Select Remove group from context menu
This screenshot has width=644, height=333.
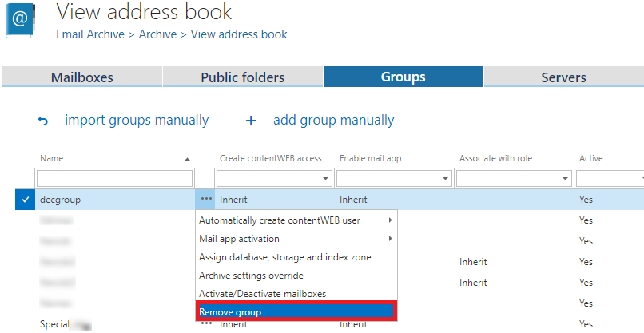point(296,312)
